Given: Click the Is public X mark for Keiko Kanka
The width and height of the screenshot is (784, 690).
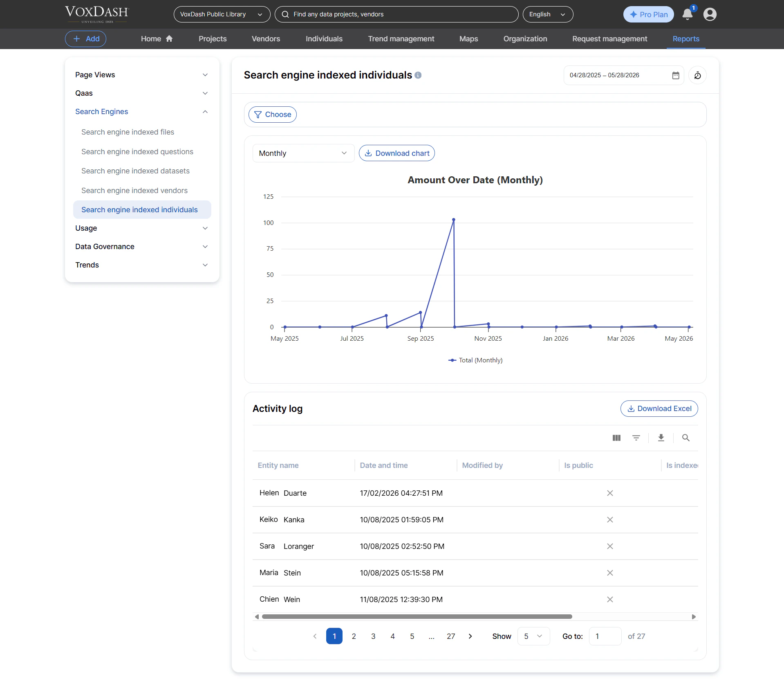Looking at the screenshot, I should coord(610,520).
